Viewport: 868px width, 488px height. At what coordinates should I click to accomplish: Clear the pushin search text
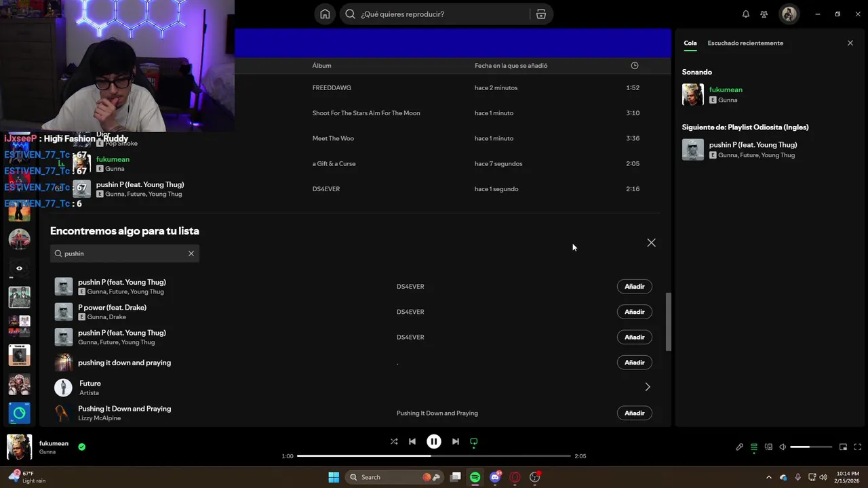191,253
